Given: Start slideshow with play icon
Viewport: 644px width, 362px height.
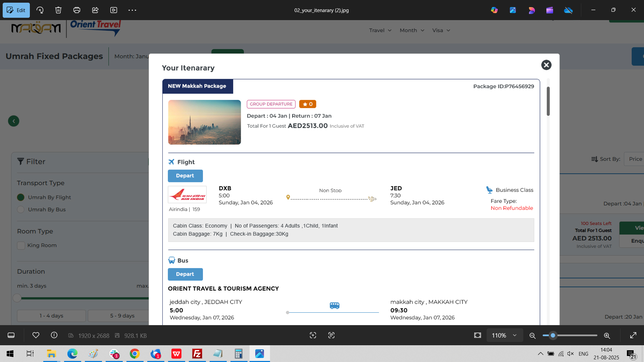Looking at the screenshot, I should click(x=114, y=10).
